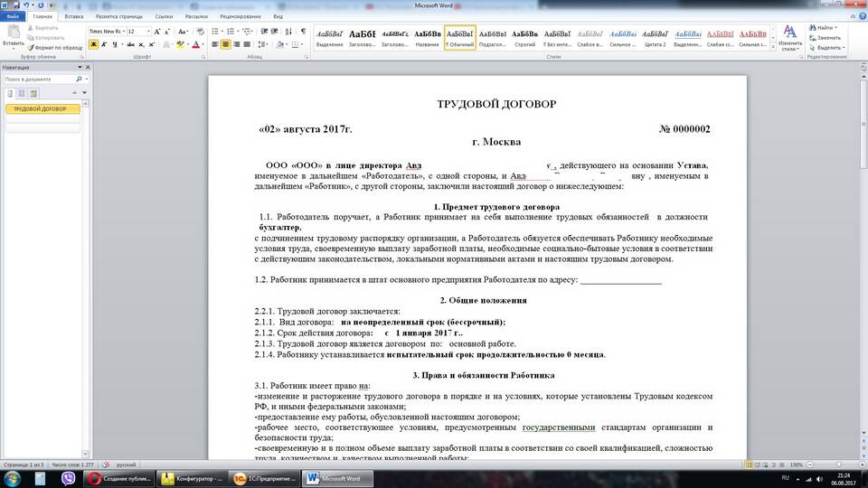The height and width of the screenshot is (488, 868).
Task: Toggle bold formatting in the Font group
Action: [x=93, y=45]
